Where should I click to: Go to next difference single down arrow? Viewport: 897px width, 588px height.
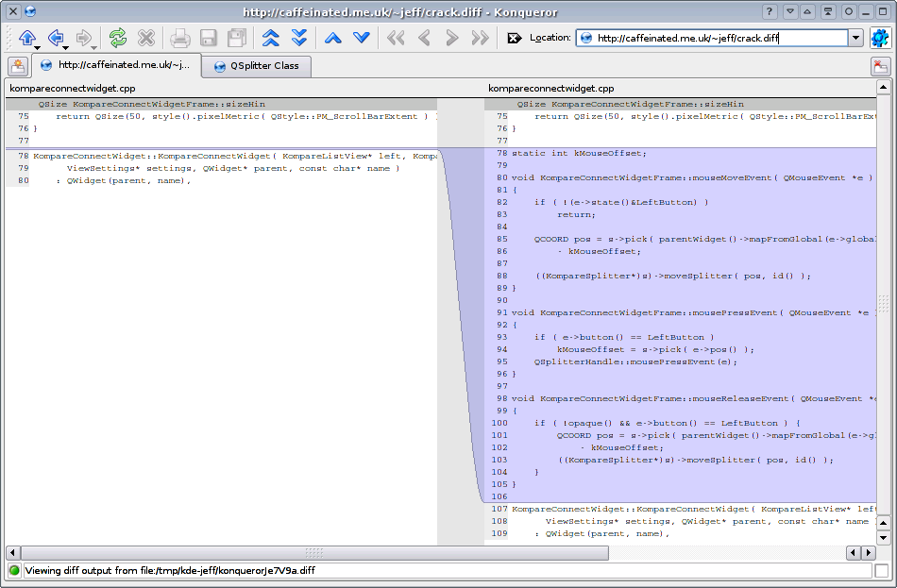(361, 38)
